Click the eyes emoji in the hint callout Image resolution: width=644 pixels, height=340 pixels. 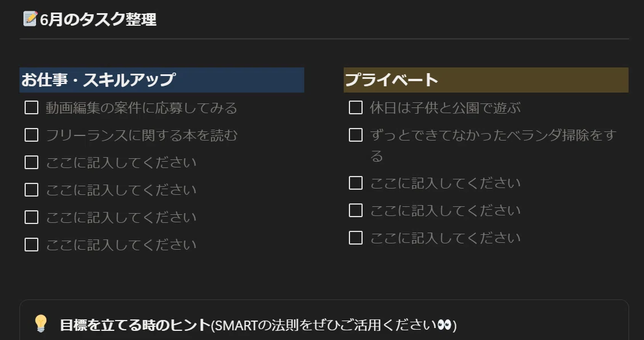444,325
